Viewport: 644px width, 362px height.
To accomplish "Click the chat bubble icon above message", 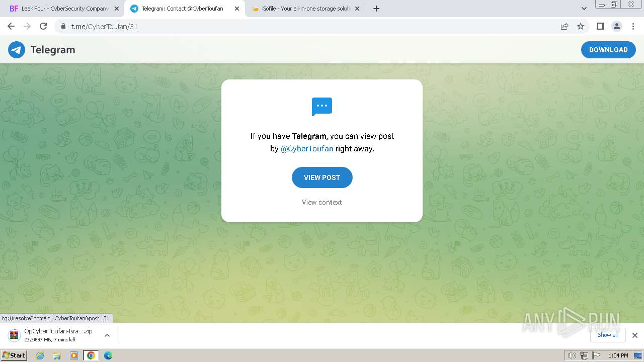I will [x=322, y=107].
